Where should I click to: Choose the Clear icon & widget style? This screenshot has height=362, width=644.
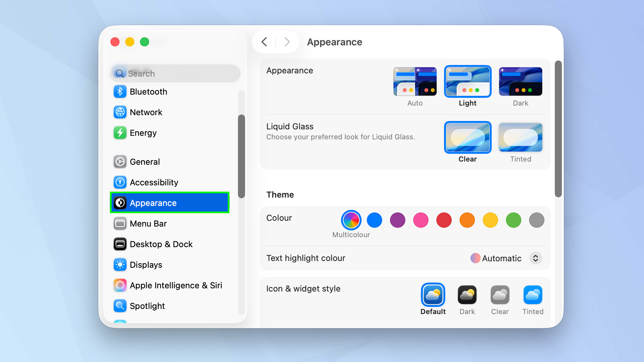pos(500,295)
